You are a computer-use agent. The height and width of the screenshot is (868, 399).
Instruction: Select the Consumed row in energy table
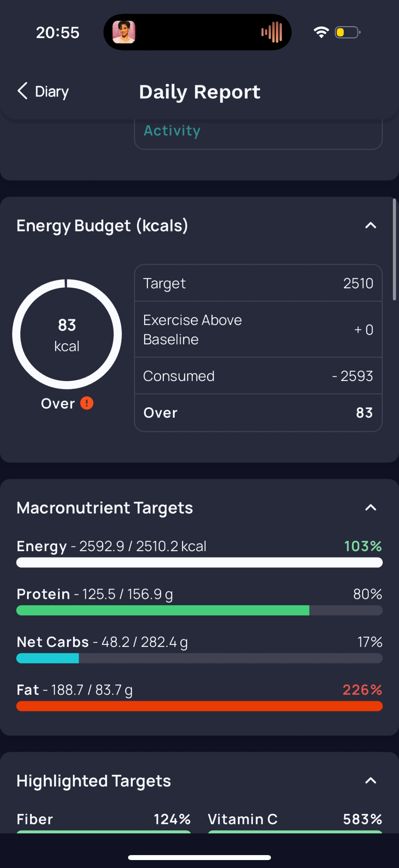(258, 376)
